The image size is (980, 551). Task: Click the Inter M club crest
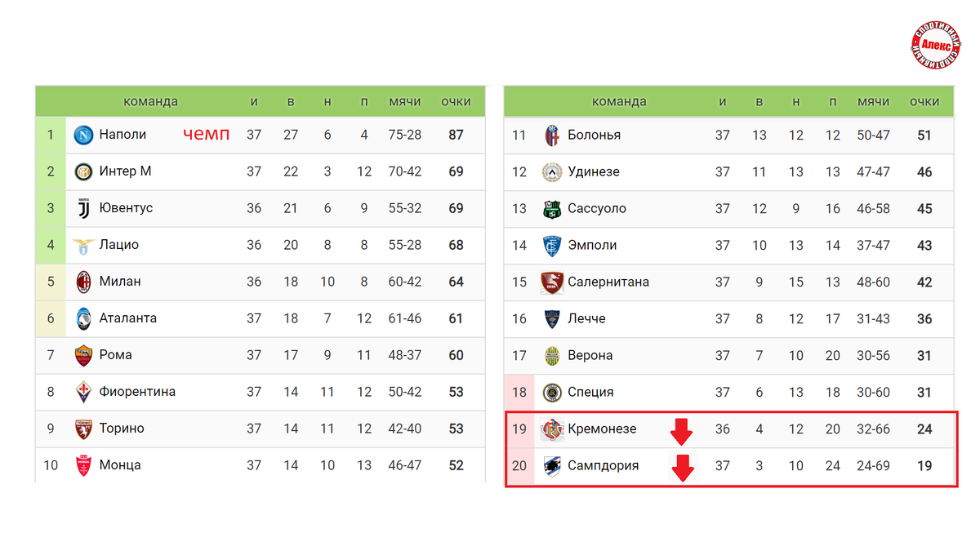point(82,171)
